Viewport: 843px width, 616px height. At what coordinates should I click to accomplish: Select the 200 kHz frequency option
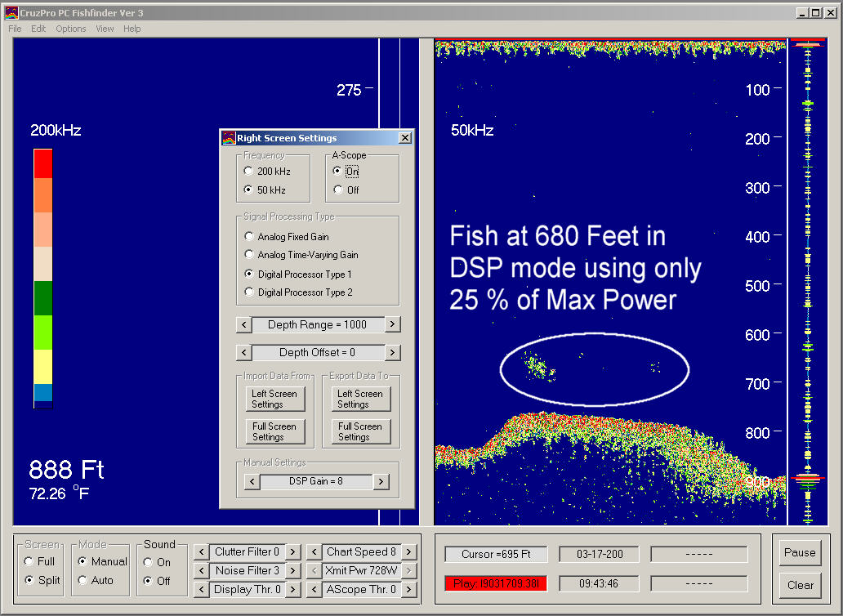[249, 172]
